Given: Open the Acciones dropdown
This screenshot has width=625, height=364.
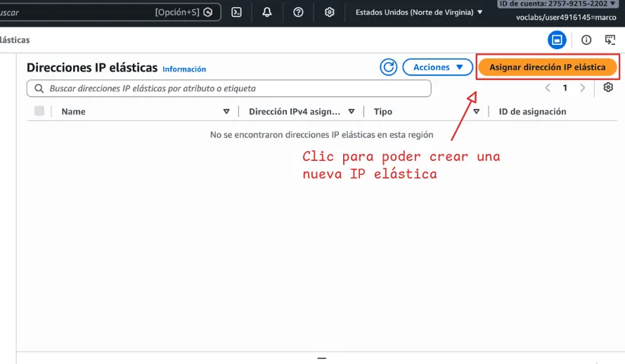Looking at the screenshot, I should point(438,67).
